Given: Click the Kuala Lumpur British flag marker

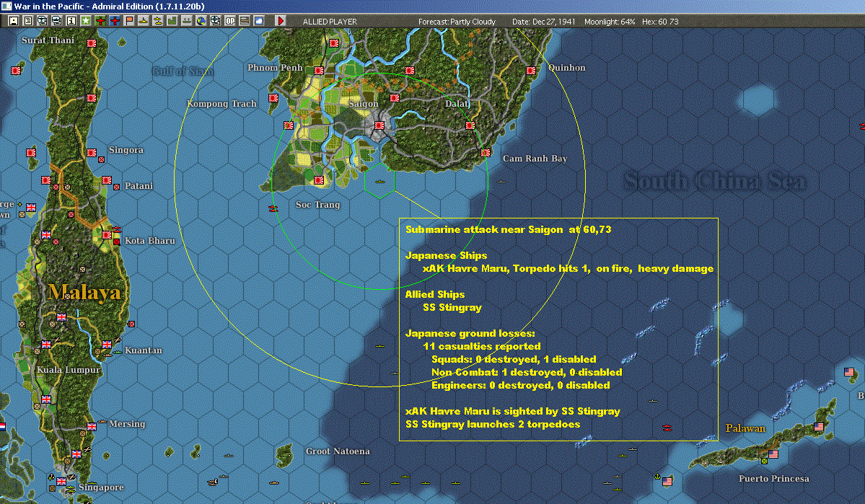Looking at the screenshot, I should click(x=45, y=345).
